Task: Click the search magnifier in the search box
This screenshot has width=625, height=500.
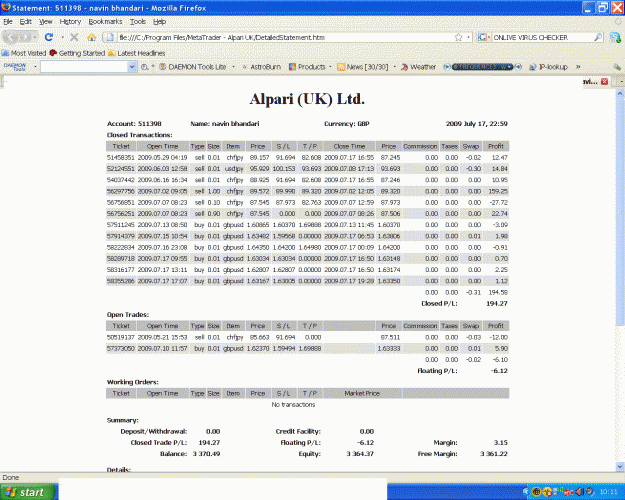Action: (x=598, y=37)
